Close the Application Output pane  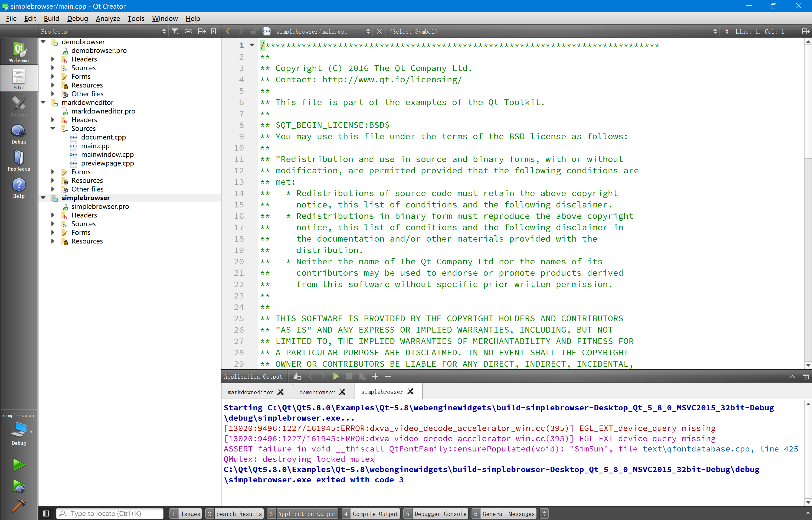[x=806, y=376]
